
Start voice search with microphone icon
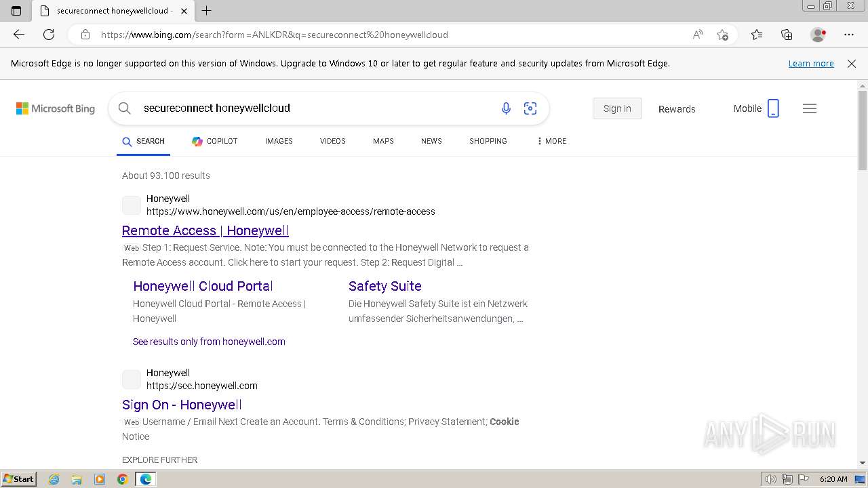tap(506, 108)
